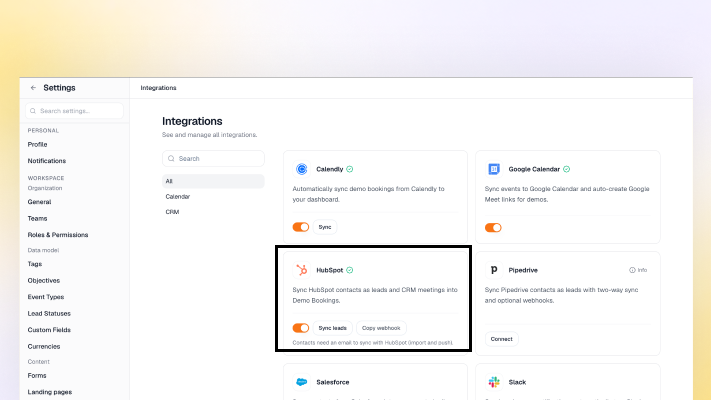Click the Slack logo icon

click(494, 382)
